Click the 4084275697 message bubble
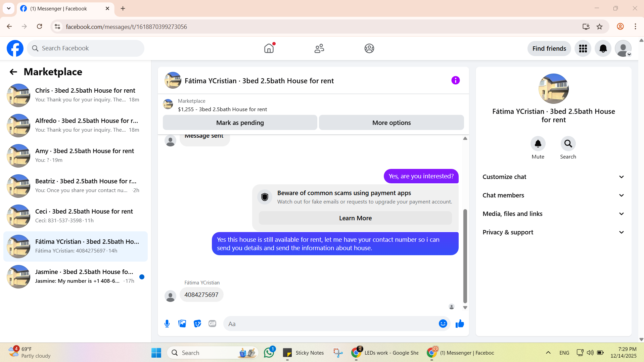Viewport: 644px width, 362px height. (201, 295)
